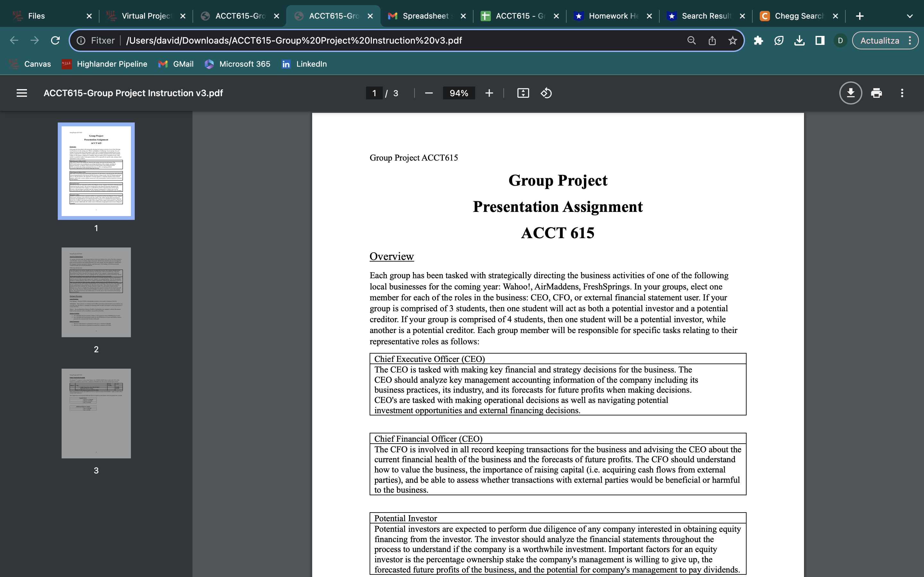924x577 pixels.
Task: Open the GMail bookmark
Action: click(176, 64)
